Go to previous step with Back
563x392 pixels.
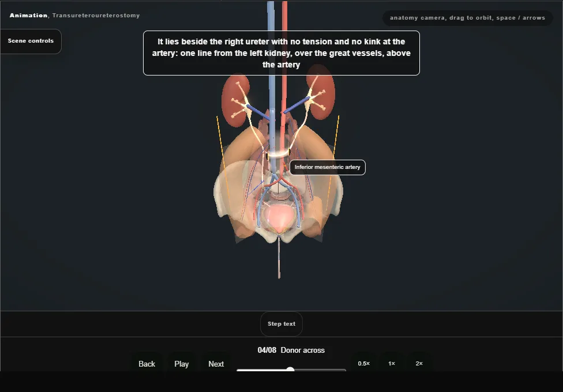(x=147, y=364)
